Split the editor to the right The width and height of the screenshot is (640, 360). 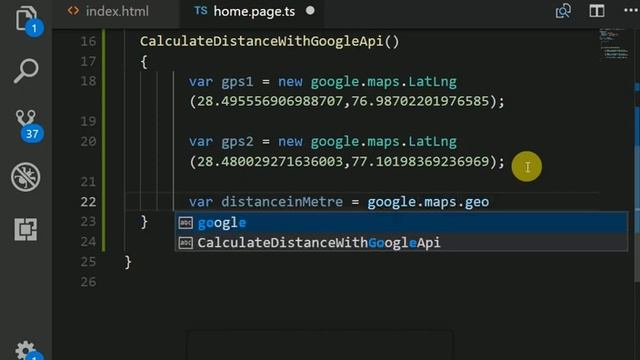point(597,11)
